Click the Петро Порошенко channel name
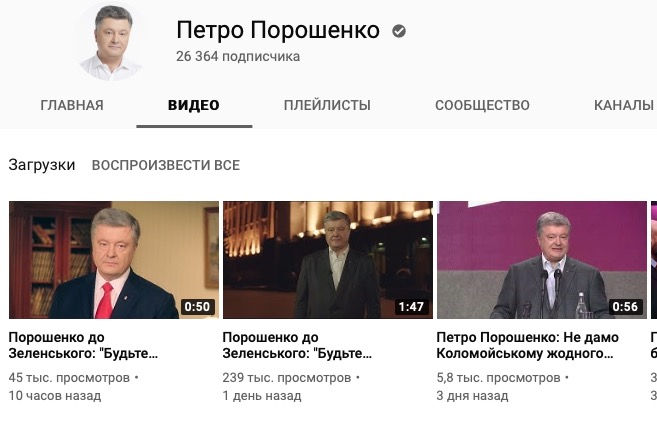The width and height of the screenshot is (657, 429). [278, 30]
